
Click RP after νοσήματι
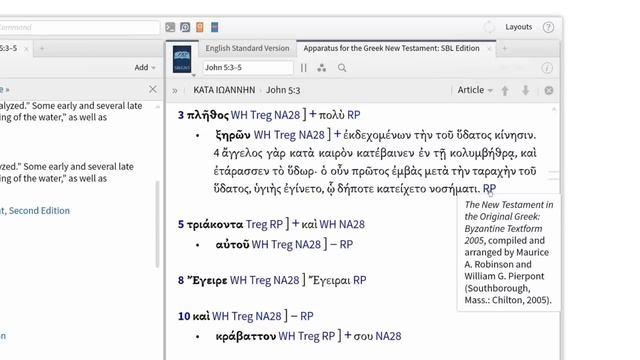pos(489,189)
